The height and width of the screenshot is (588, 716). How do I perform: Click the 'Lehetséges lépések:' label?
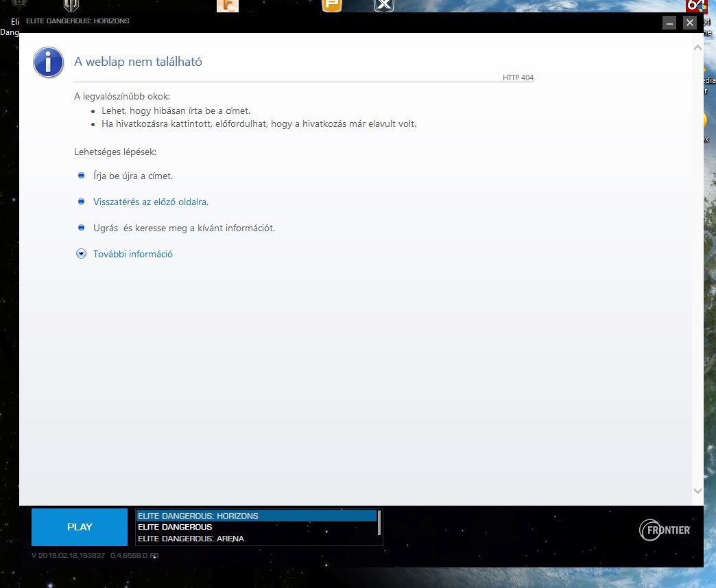(x=115, y=152)
